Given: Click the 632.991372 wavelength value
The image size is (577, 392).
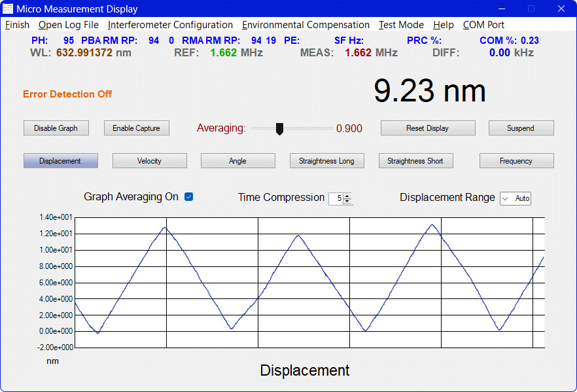Looking at the screenshot, I should click(x=84, y=52).
